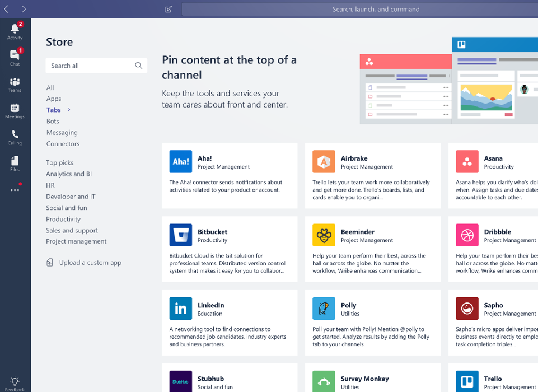Click the Search all input field
The width and height of the screenshot is (538, 392).
pyautogui.click(x=96, y=66)
